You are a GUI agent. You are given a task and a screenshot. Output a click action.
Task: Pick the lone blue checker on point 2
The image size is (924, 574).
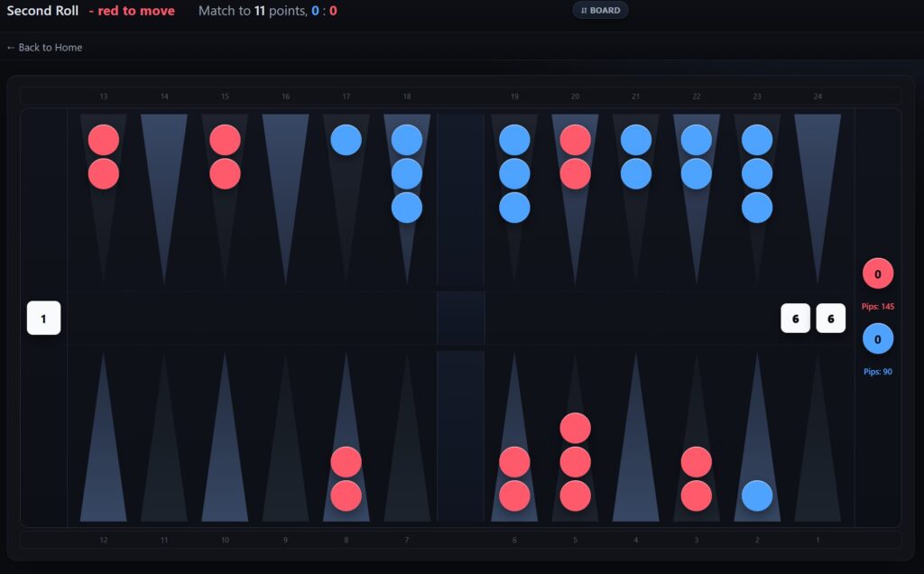click(x=756, y=495)
